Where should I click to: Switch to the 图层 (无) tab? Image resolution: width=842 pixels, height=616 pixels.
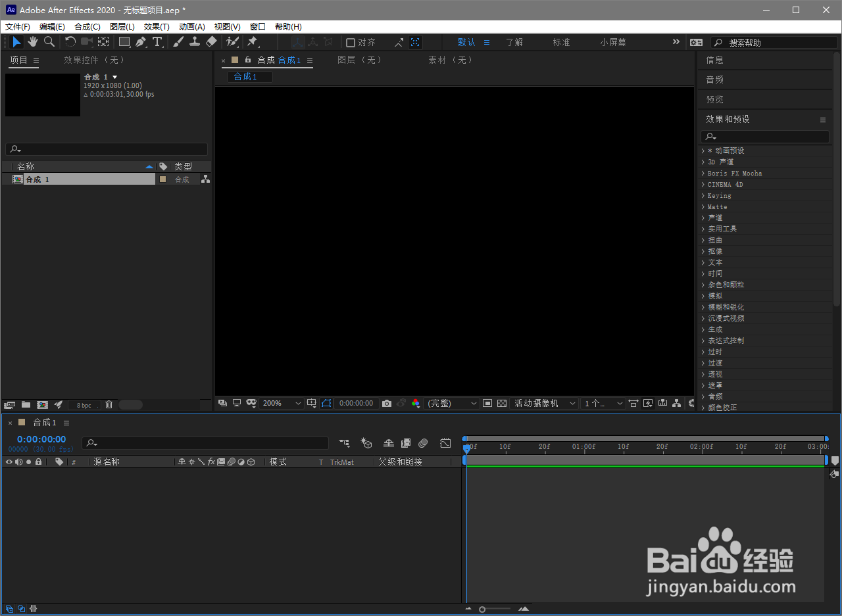coord(360,60)
